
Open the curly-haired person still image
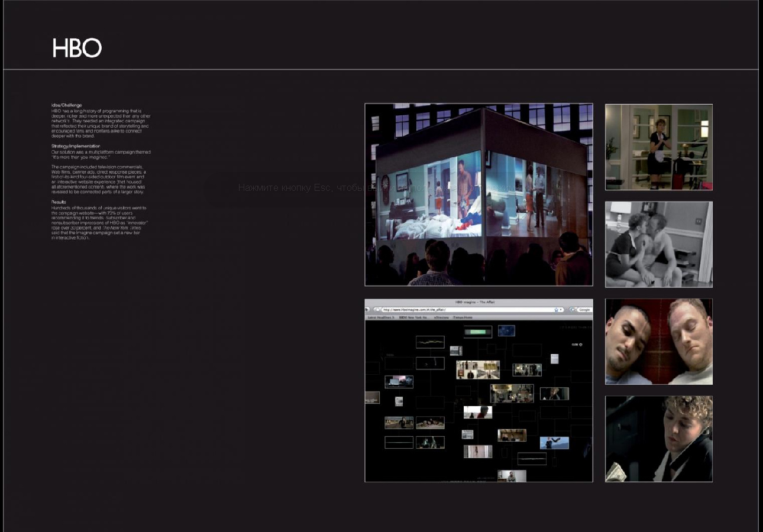click(659, 439)
